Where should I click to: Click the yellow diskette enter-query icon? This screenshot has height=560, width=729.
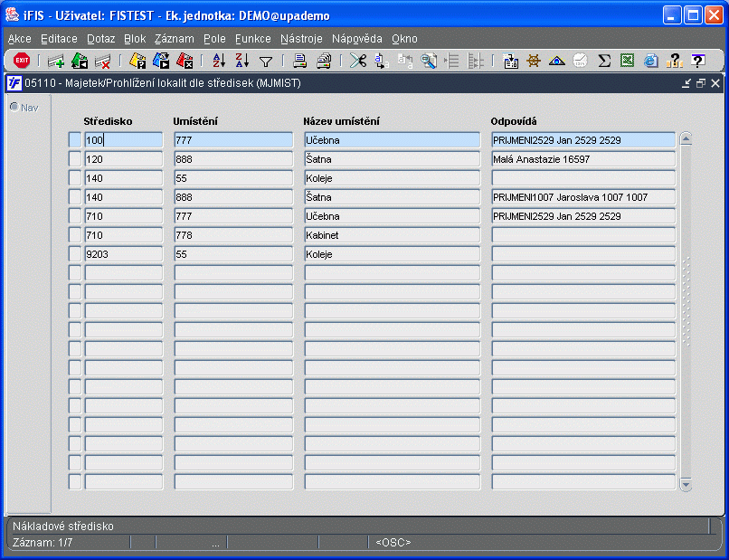pyautogui.click(x=137, y=61)
